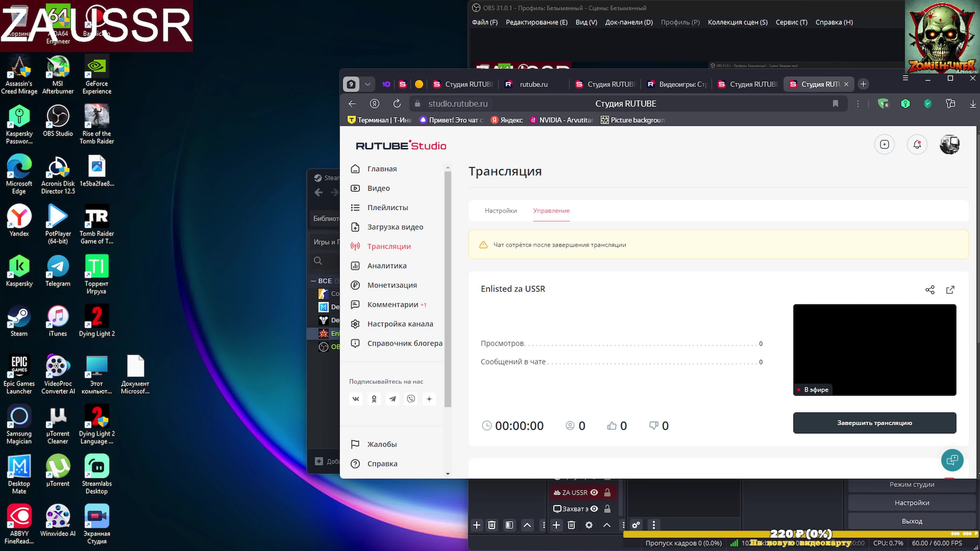Open the Viber social link
Screen dimensions: 980x551
pyautogui.click(x=411, y=399)
